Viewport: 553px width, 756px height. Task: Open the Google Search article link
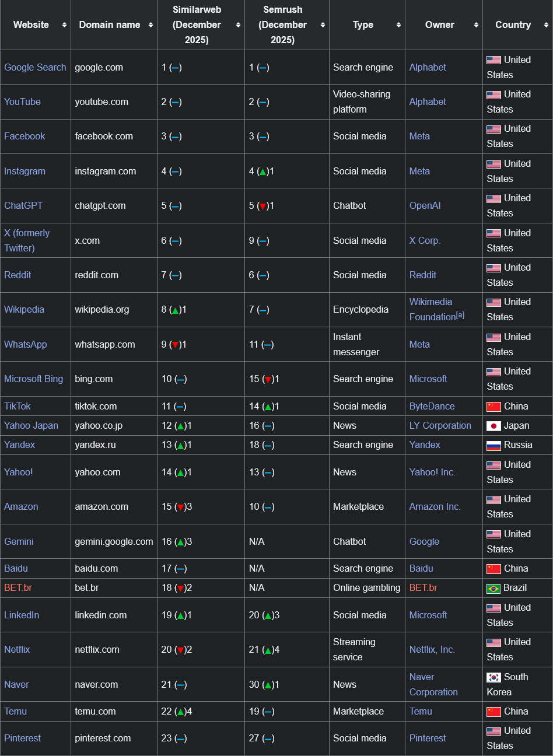(x=35, y=67)
